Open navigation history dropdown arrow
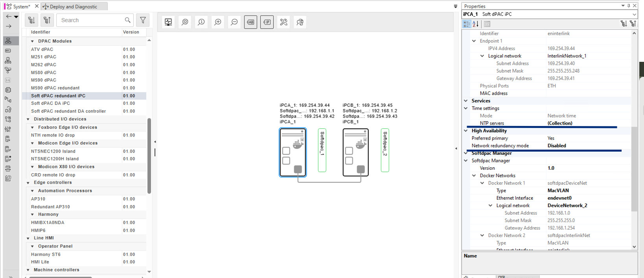 click(x=16, y=17)
